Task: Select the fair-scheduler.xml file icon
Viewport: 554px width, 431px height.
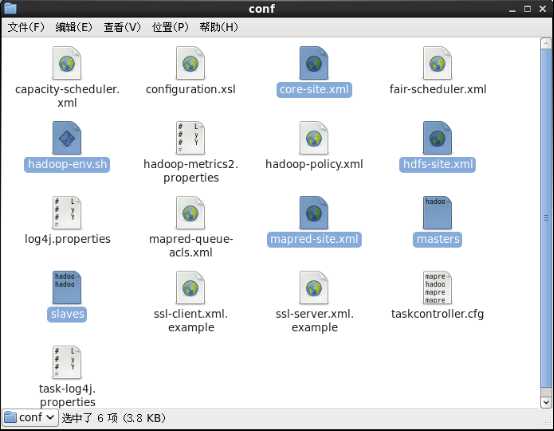Action: tap(437, 64)
